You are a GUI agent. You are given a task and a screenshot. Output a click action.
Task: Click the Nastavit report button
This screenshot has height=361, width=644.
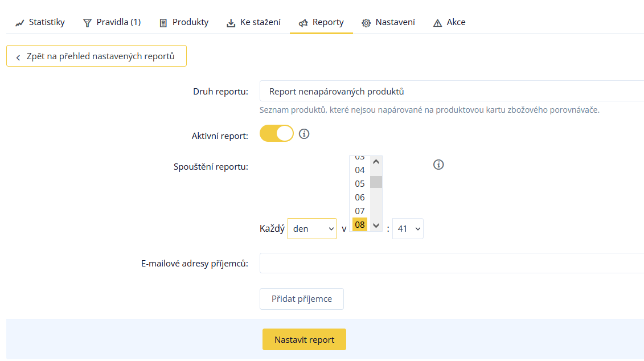point(304,339)
